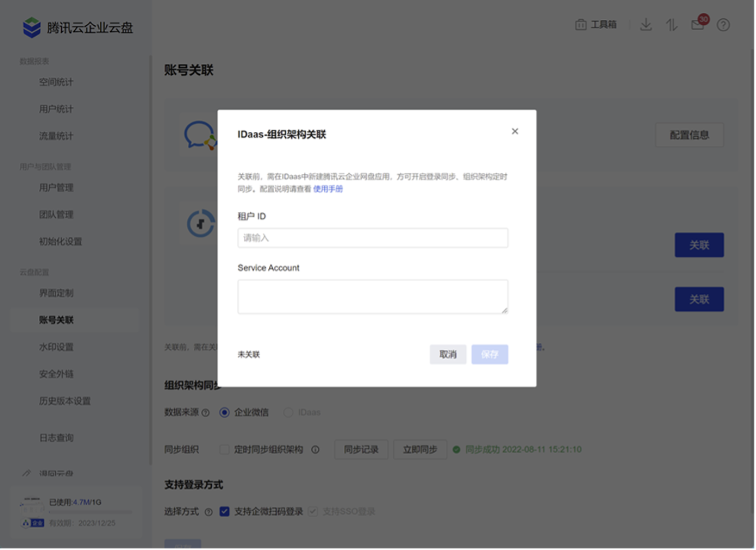Click the 未关联 status text in dialog
Image resolution: width=756 pixels, height=550 pixels.
[x=248, y=355]
